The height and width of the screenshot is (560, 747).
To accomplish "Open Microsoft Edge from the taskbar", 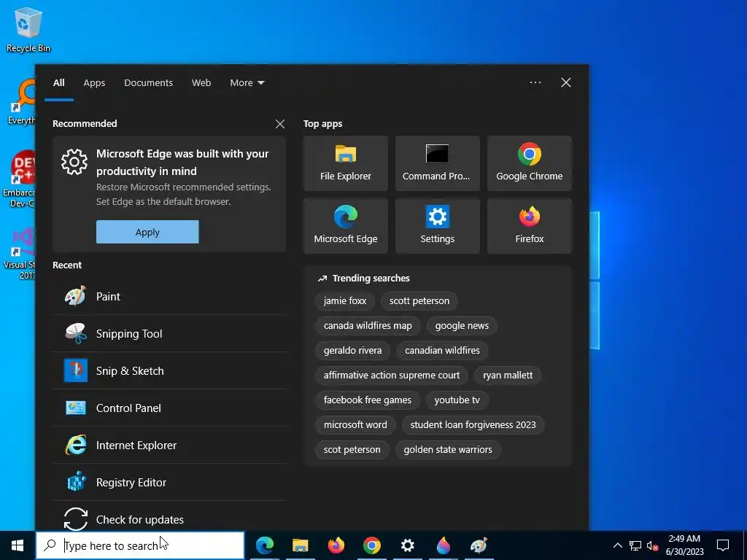I will coord(265,545).
